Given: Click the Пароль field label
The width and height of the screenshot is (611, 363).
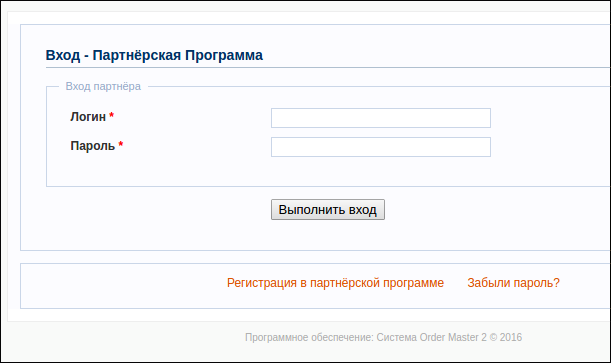Looking at the screenshot, I should tap(93, 146).
